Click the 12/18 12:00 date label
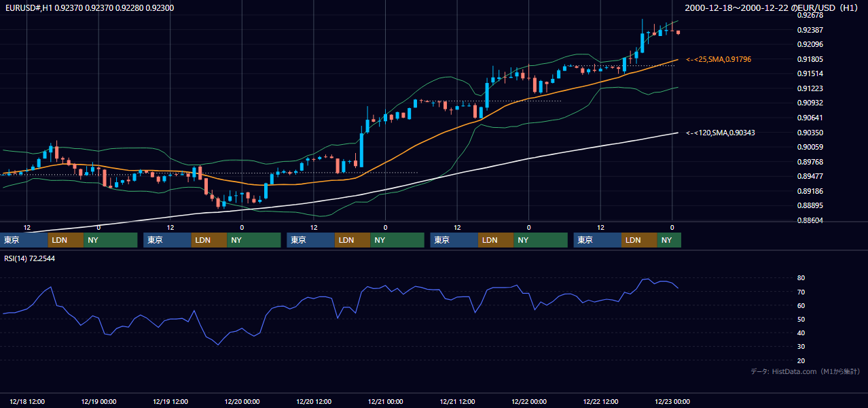The width and height of the screenshot is (868, 408). (x=27, y=401)
